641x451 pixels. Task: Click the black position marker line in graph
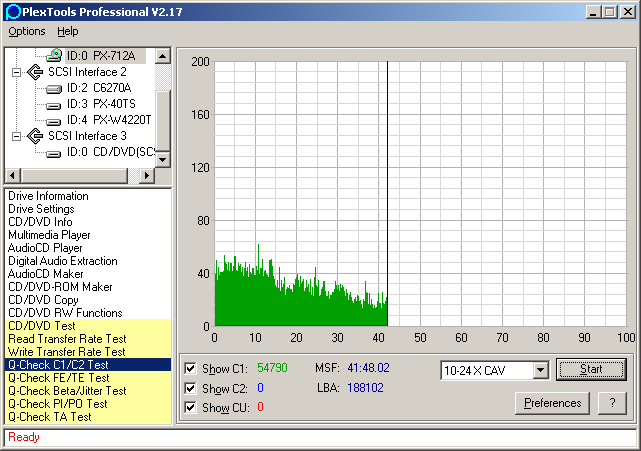pyautogui.click(x=387, y=193)
